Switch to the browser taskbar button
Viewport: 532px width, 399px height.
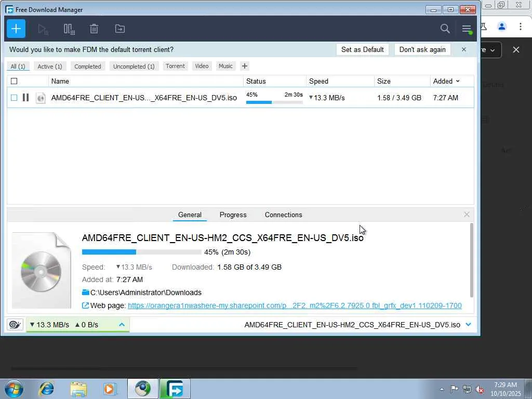coord(142,389)
